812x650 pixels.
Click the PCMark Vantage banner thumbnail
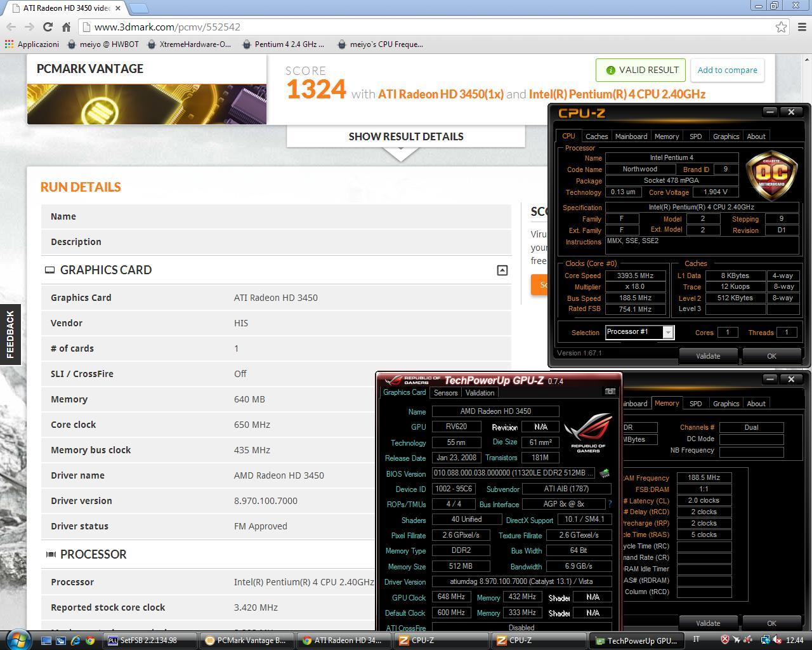click(x=147, y=104)
